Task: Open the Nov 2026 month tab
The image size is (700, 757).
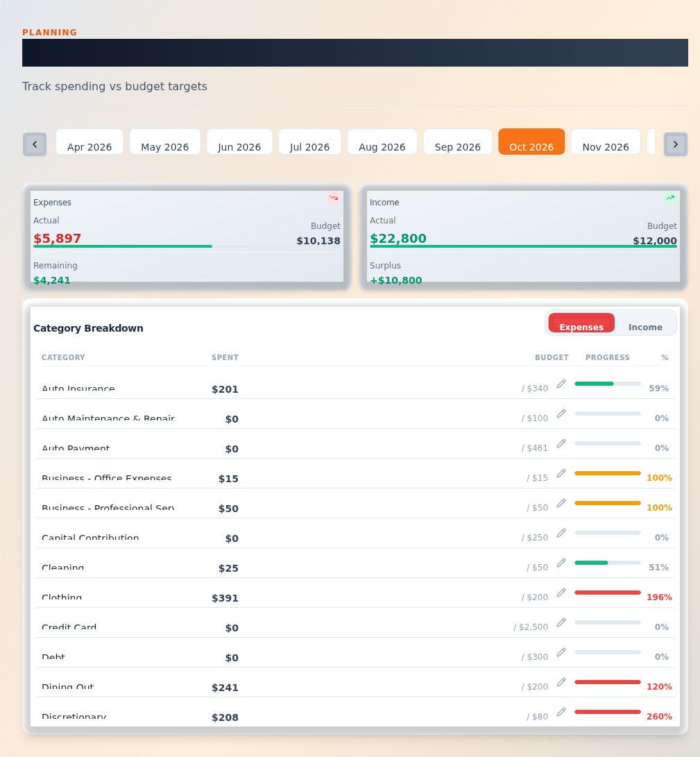Action: click(606, 142)
